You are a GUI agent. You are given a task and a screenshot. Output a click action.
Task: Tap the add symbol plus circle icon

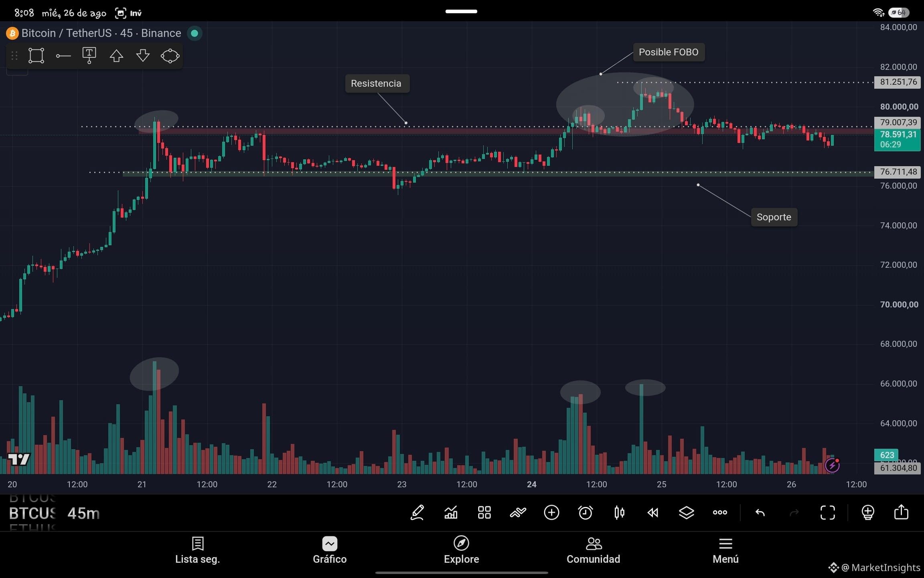coord(551,513)
